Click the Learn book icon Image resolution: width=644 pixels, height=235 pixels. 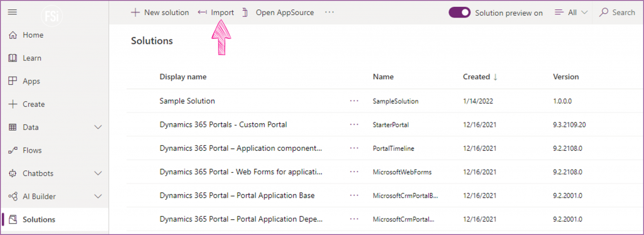coord(13,58)
